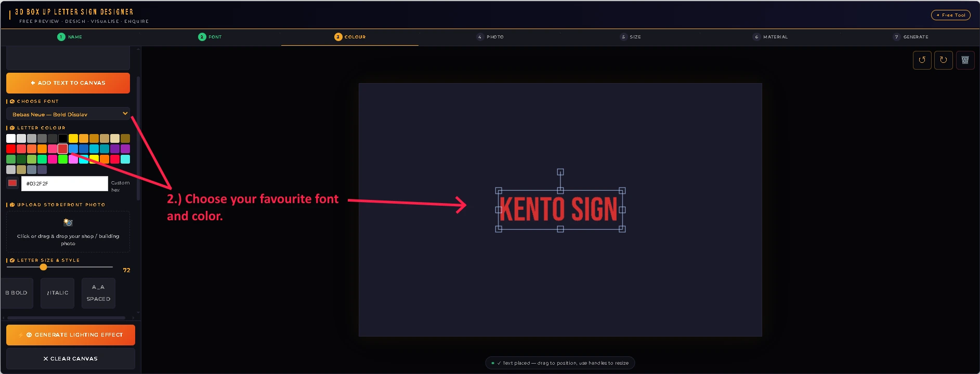Open the Choose Font dropdown

click(x=68, y=114)
